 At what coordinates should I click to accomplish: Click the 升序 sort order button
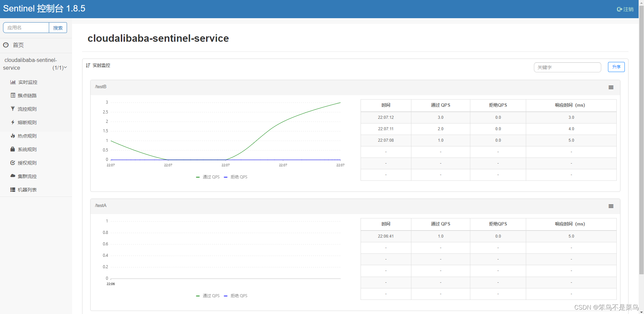pyautogui.click(x=616, y=67)
